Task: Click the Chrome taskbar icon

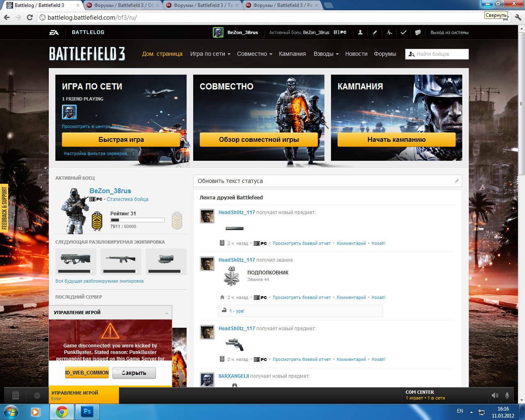Action: tap(62, 412)
